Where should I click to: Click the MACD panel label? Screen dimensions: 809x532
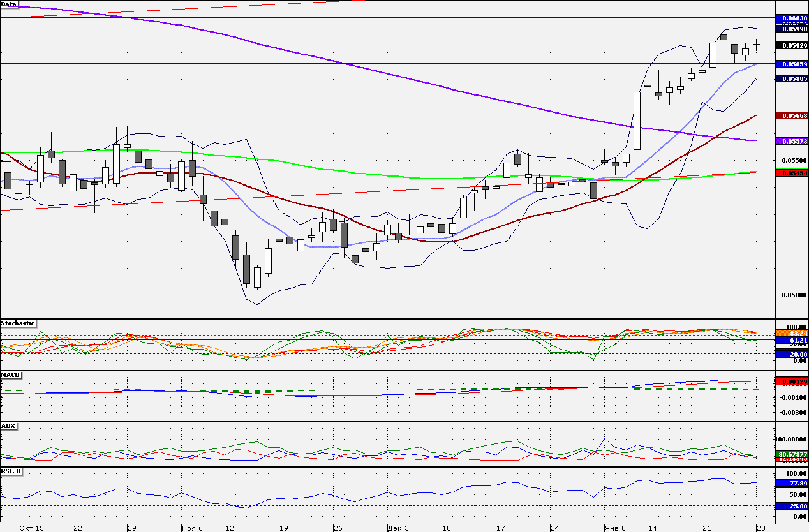coord(10,374)
